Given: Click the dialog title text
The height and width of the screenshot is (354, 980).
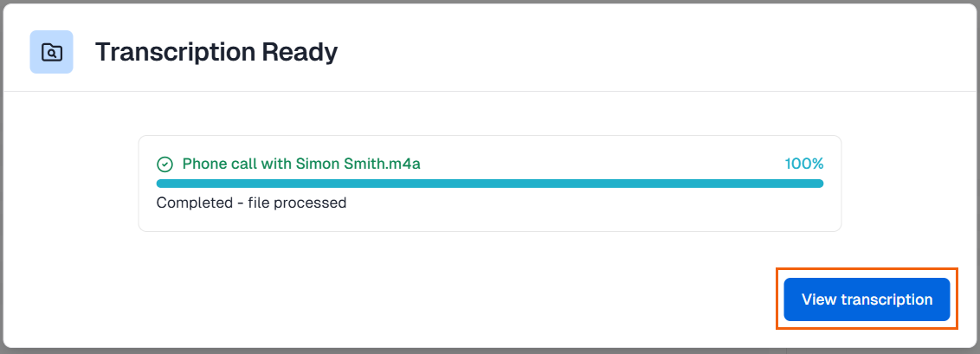Looking at the screenshot, I should tap(216, 52).
